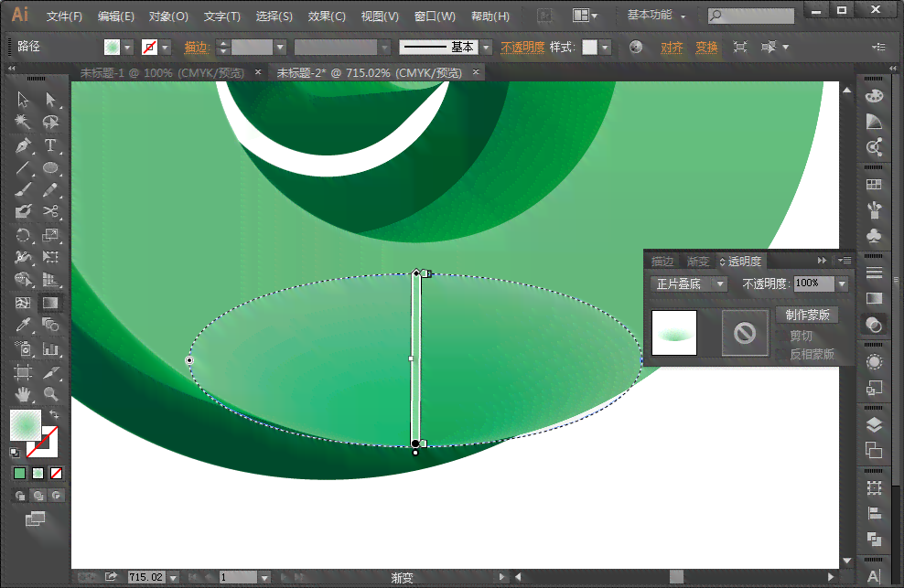Choose the Scissors tool
This screenshot has height=588, width=904.
click(x=50, y=211)
